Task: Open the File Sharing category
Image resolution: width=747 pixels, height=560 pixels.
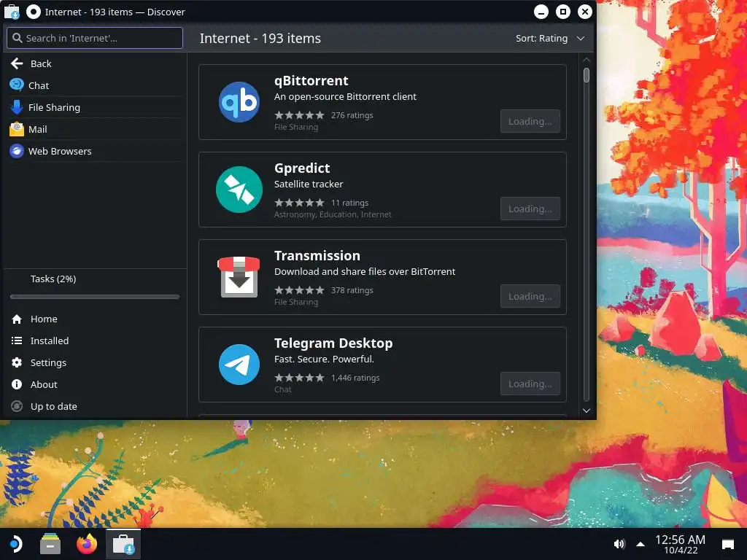Action: click(x=95, y=107)
